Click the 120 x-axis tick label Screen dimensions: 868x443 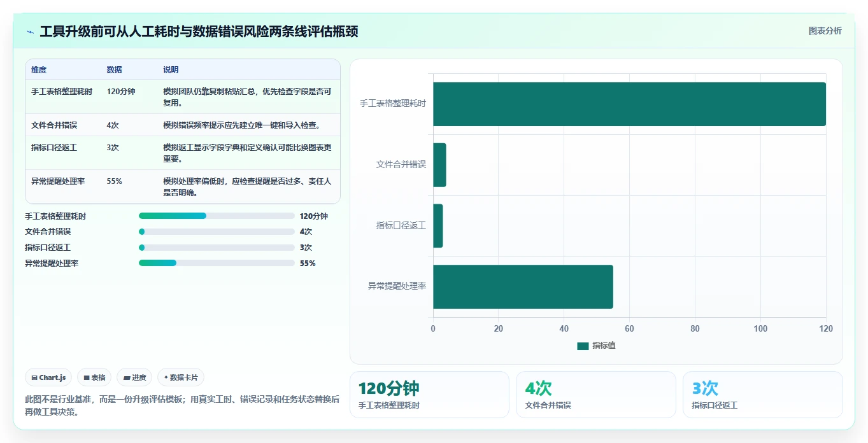coord(826,329)
